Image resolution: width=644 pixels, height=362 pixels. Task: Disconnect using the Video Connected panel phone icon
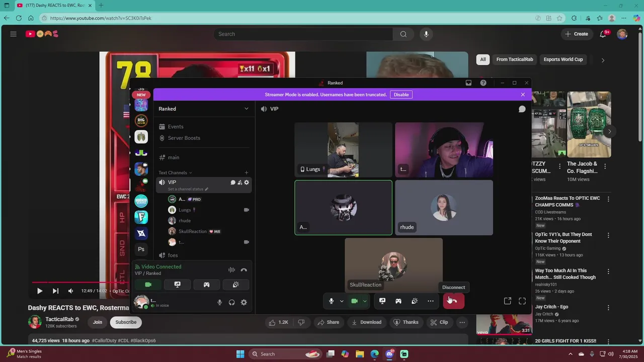(244, 270)
